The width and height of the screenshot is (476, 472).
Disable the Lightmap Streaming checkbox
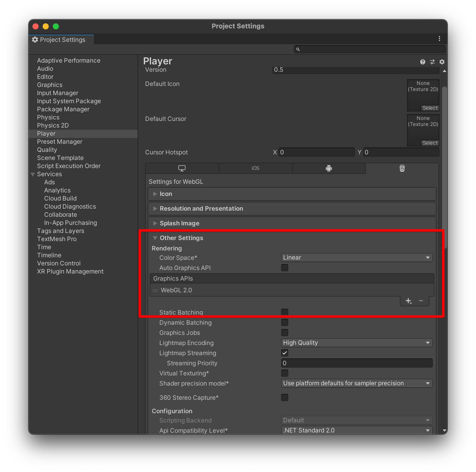click(x=285, y=353)
